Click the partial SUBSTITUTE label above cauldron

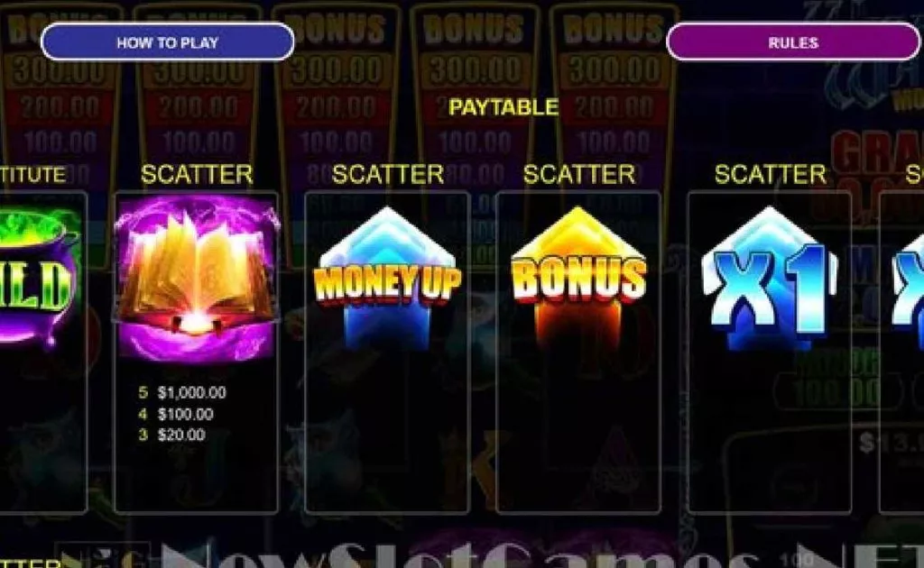(x=33, y=175)
